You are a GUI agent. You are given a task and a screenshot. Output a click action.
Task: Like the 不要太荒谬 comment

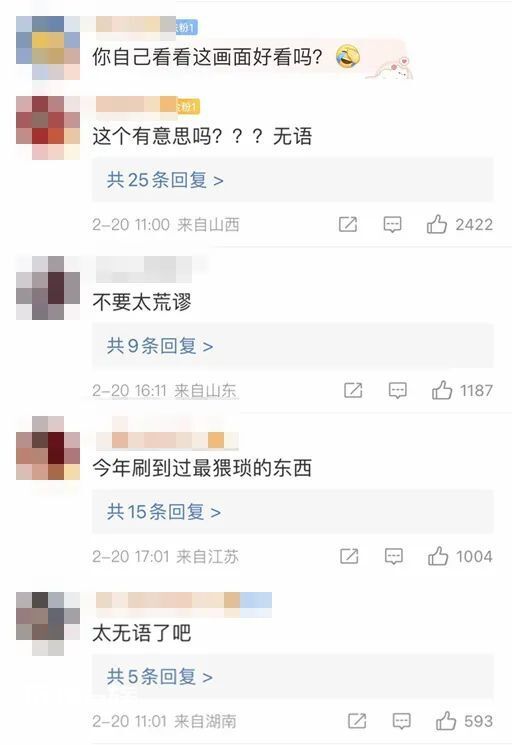tap(442, 391)
